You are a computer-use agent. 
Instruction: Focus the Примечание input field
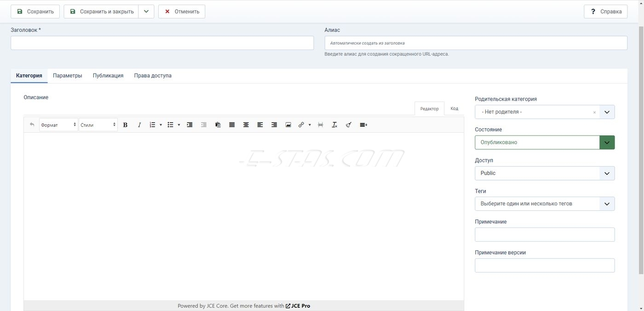click(x=545, y=234)
